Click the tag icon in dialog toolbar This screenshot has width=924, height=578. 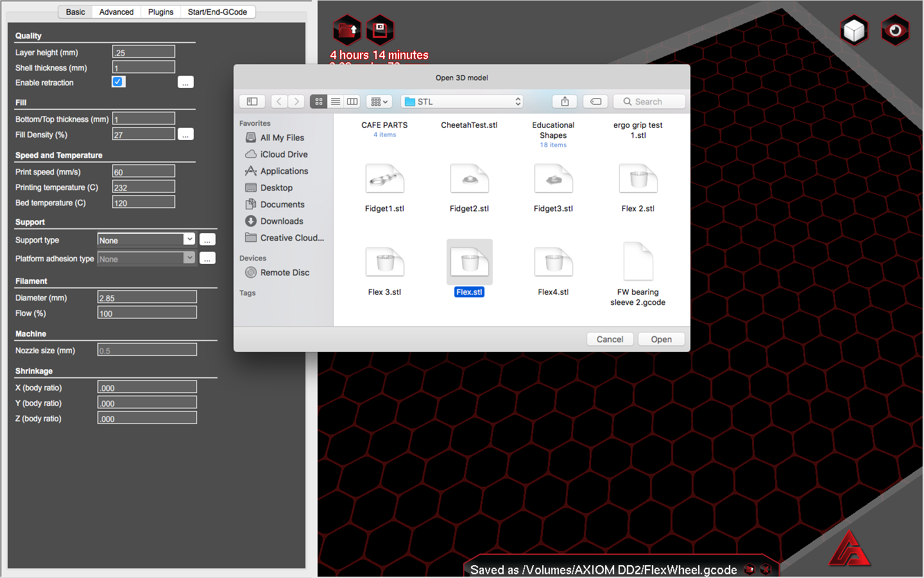tap(595, 101)
